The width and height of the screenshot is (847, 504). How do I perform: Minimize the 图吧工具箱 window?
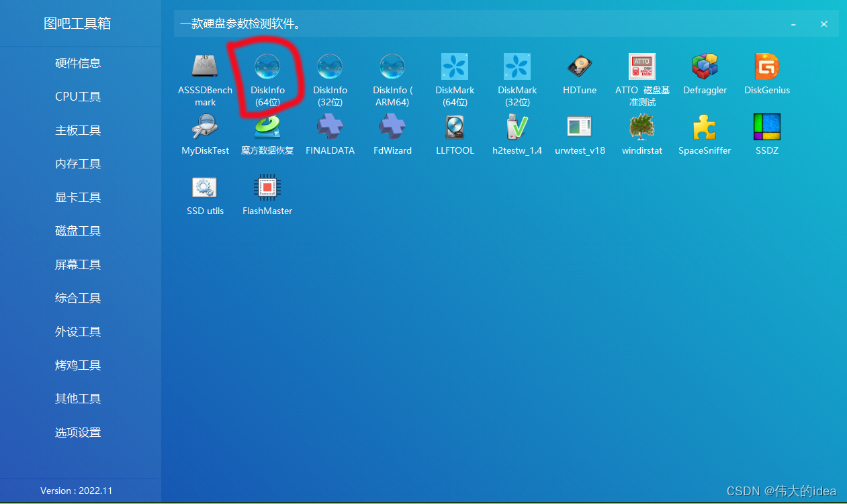[793, 24]
